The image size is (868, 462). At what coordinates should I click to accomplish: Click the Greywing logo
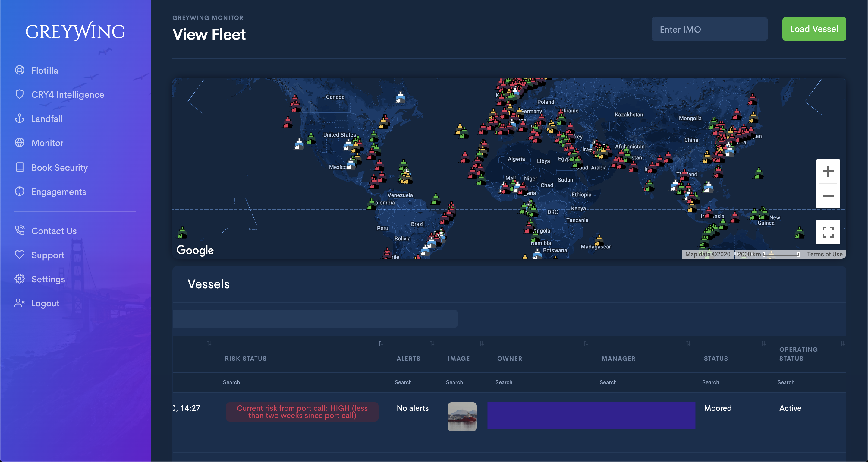click(x=75, y=31)
